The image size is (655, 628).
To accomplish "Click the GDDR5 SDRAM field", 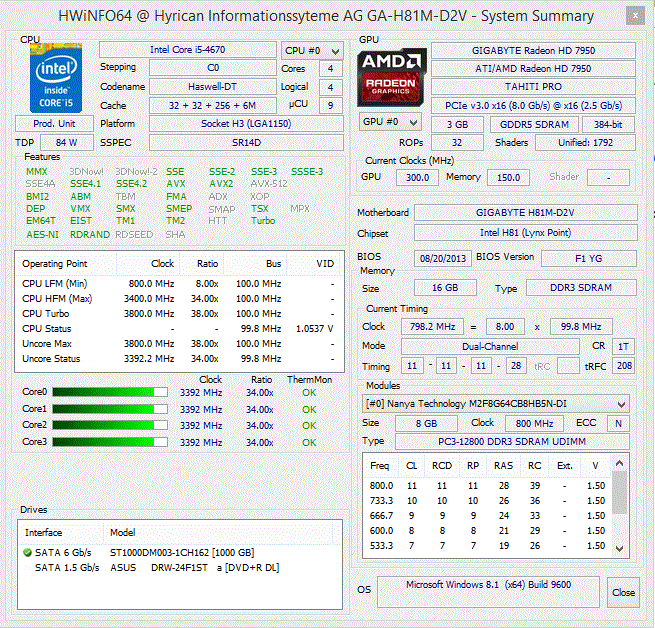I will tap(534, 125).
